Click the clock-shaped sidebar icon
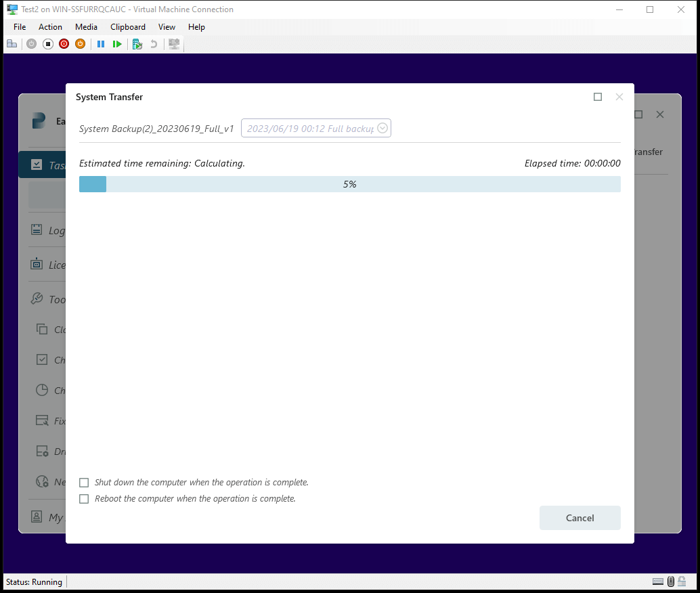 point(41,390)
